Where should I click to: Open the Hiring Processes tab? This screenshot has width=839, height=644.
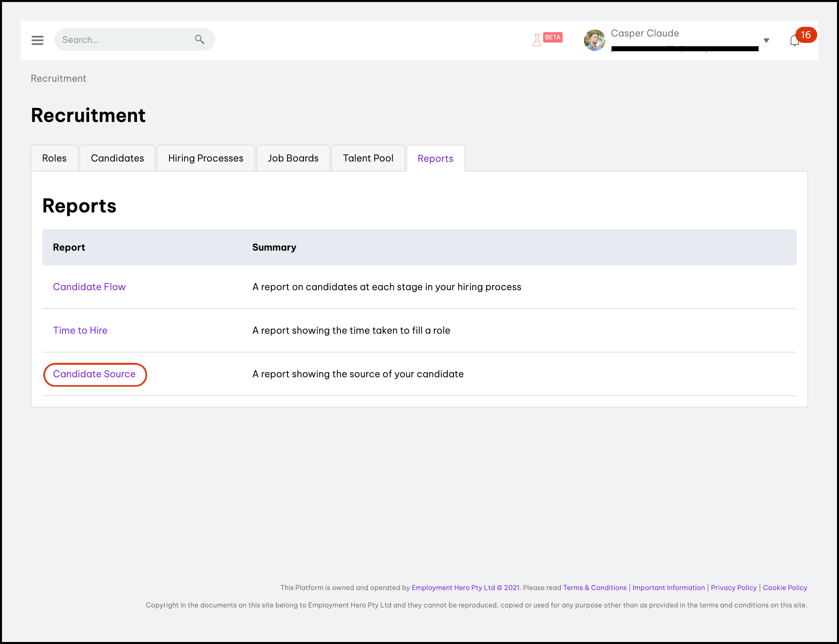pos(205,158)
